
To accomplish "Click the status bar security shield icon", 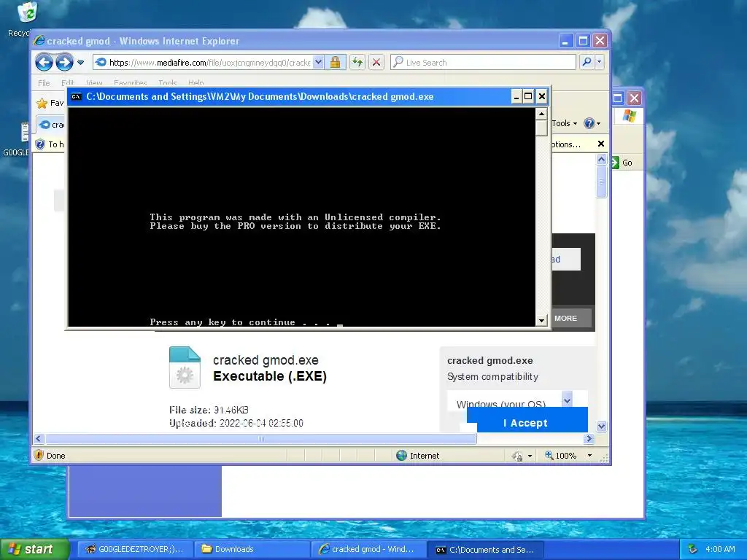I will [x=39, y=455].
